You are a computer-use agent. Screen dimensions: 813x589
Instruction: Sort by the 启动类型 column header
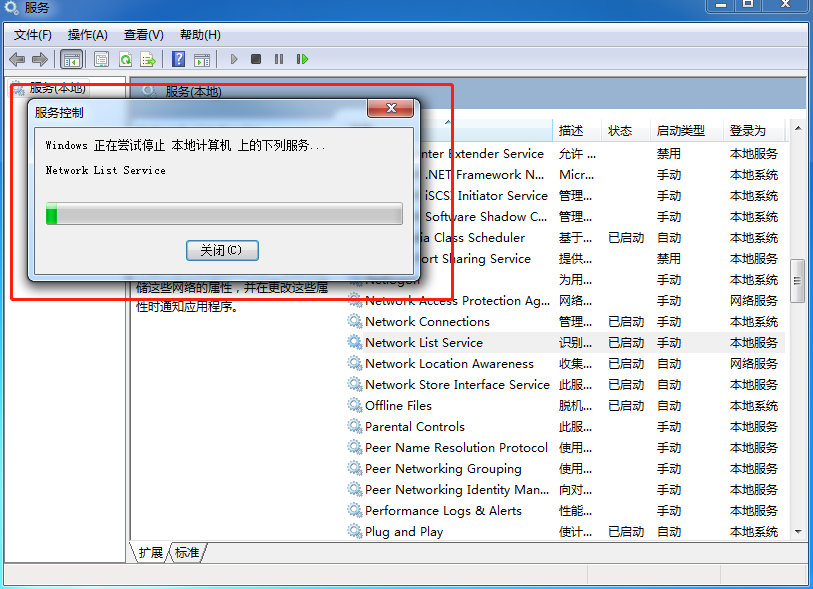(x=680, y=130)
